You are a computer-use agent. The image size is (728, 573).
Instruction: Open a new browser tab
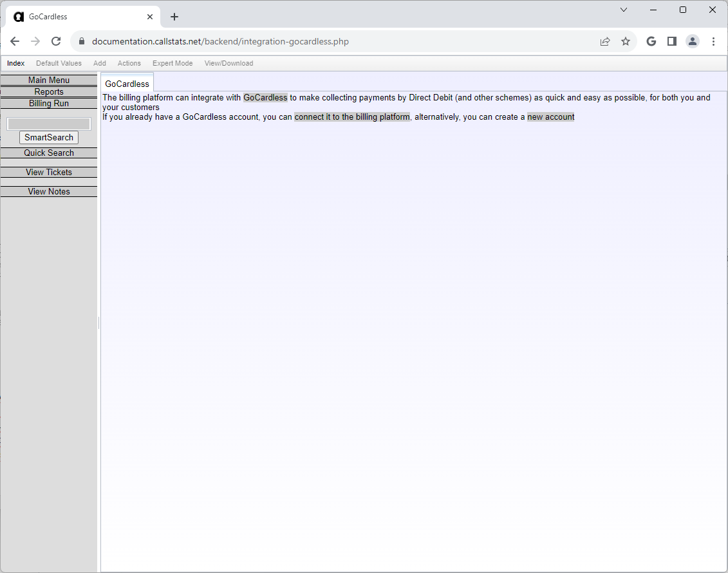pyautogui.click(x=174, y=17)
